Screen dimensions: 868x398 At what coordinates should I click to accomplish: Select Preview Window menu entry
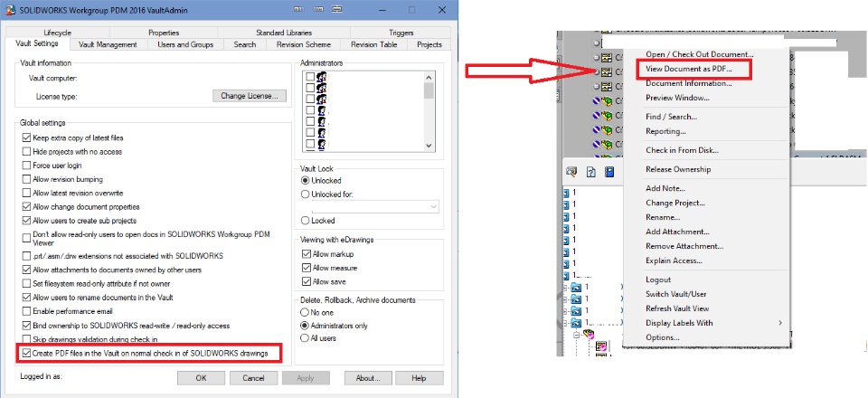point(677,98)
